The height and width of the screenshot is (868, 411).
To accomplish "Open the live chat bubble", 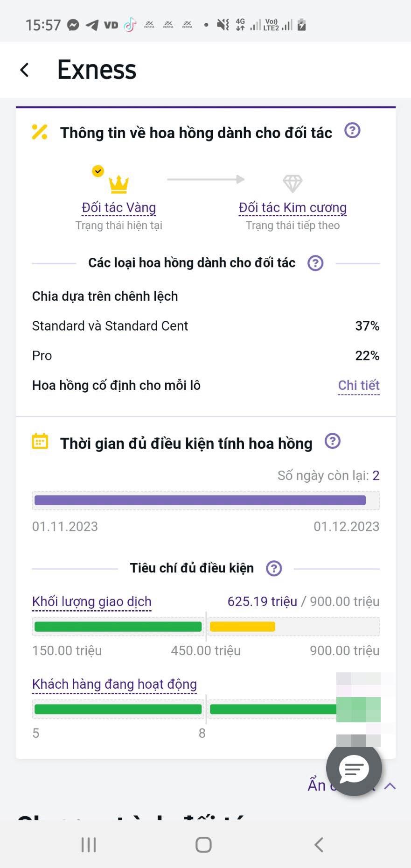I will pos(354,769).
